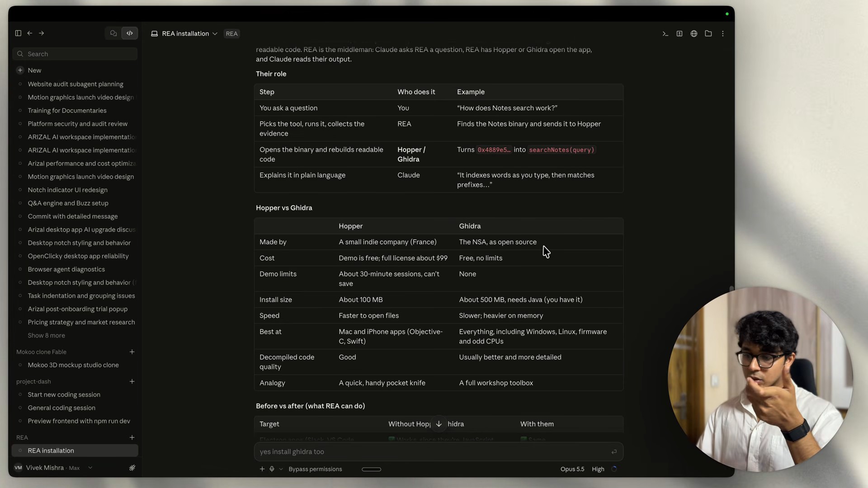Viewport: 868px width, 488px height.
Task: Expand the list with Show 8 more
Action: (x=46, y=335)
